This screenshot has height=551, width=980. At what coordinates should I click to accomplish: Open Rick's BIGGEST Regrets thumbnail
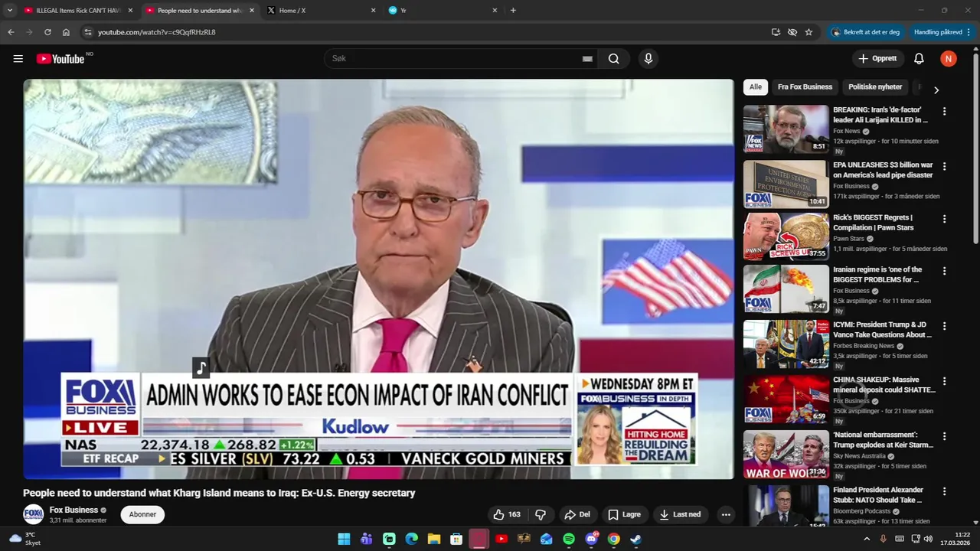click(x=786, y=236)
